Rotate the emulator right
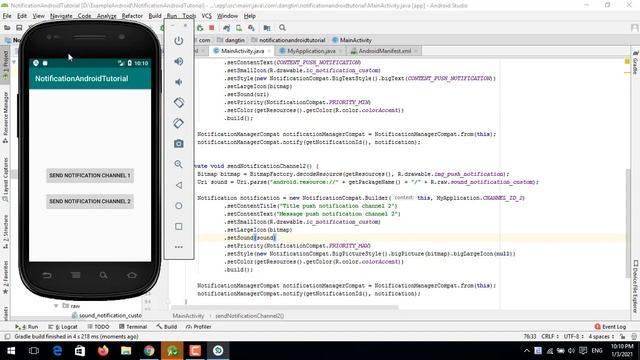 [178, 123]
